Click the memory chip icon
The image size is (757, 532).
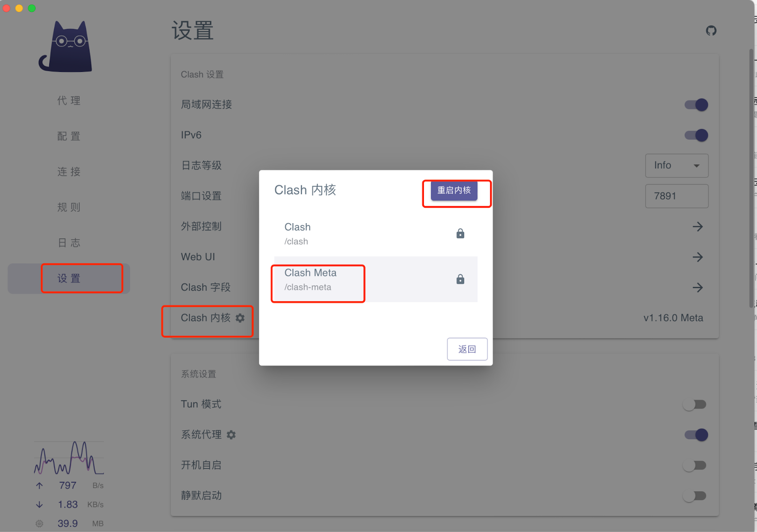point(39,523)
